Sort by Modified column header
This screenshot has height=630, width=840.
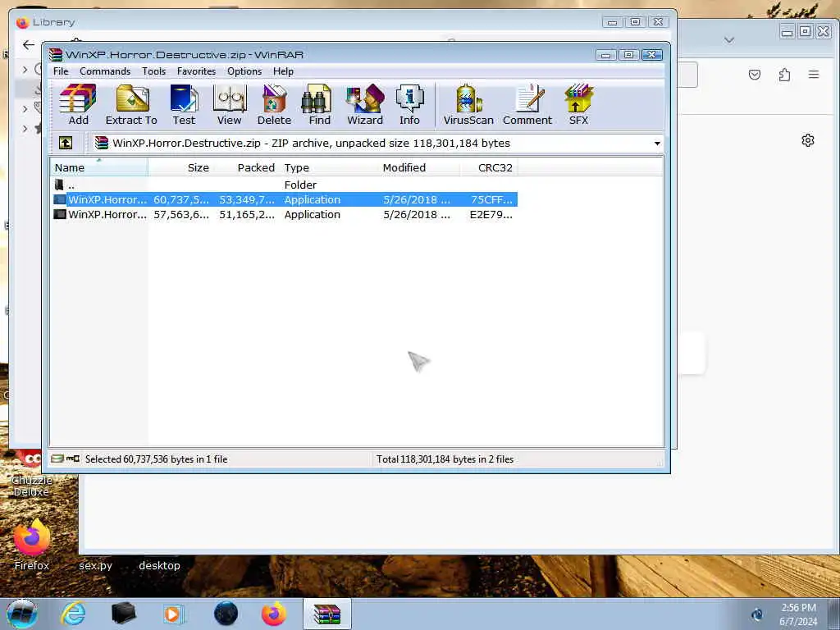coord(419,167)
